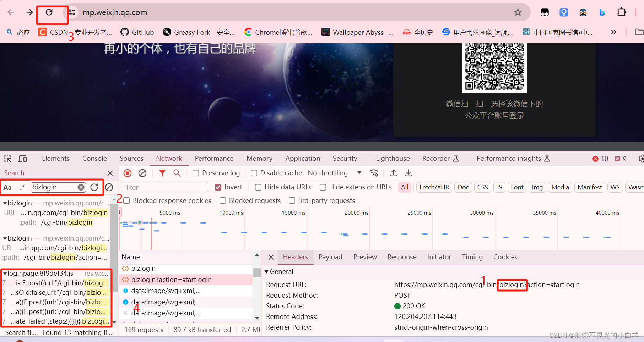The height and width of the screenshot is (342, 644).
Task: Open network conditions wifi icon
Action: tap(374, 173)
